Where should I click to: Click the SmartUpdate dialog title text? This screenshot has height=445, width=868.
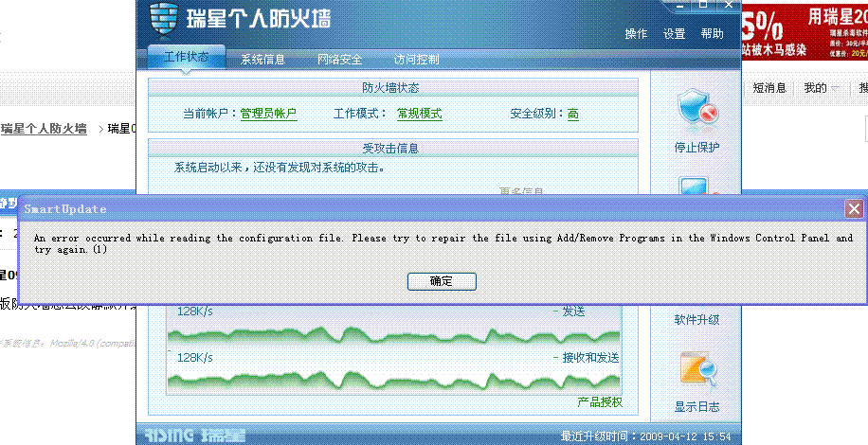click(x=65, y=209)
